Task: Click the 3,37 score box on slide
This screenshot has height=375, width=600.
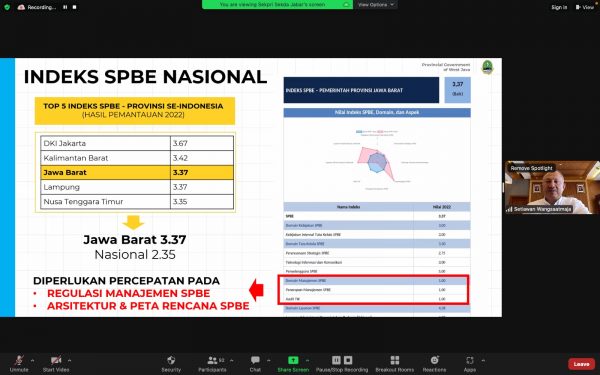Action: [458, 90]
